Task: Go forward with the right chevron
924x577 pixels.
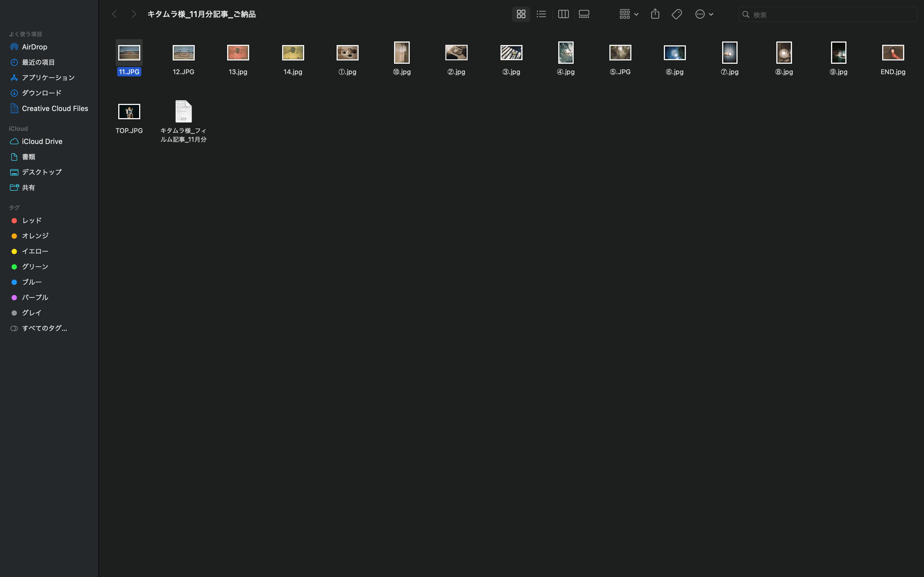Action: click(134, 14)
